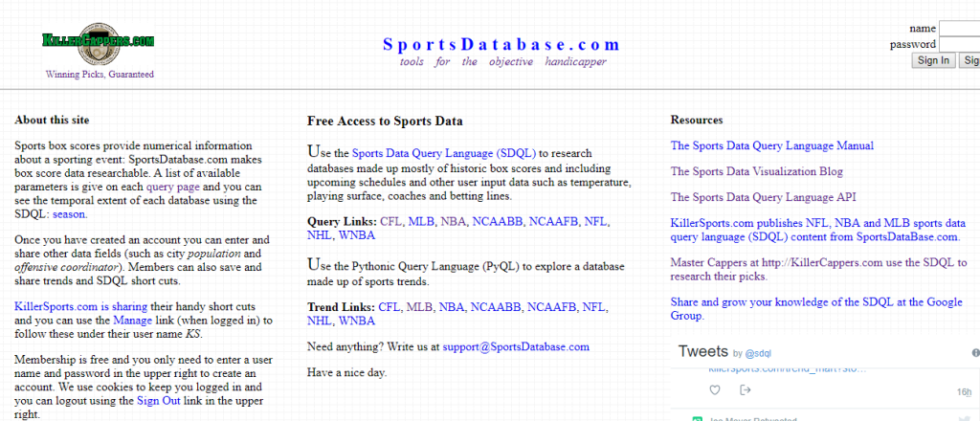Email support@SportsDatabase.com link
The image size is (980, 421).
click(516, 346)
